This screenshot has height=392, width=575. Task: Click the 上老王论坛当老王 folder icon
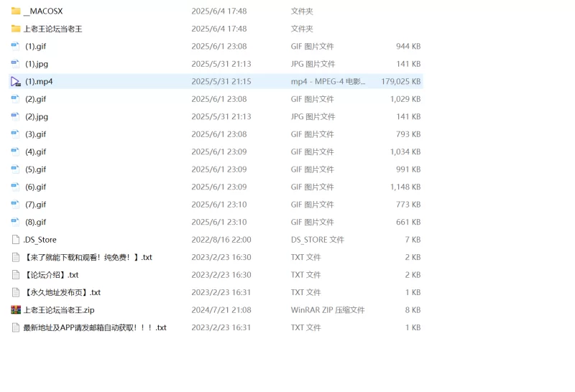coord(16,29)
